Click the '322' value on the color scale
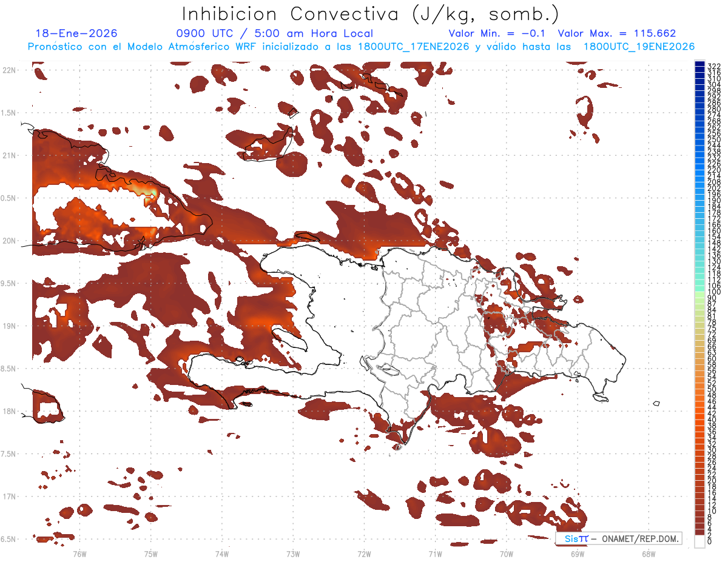 tap(714, 66)
